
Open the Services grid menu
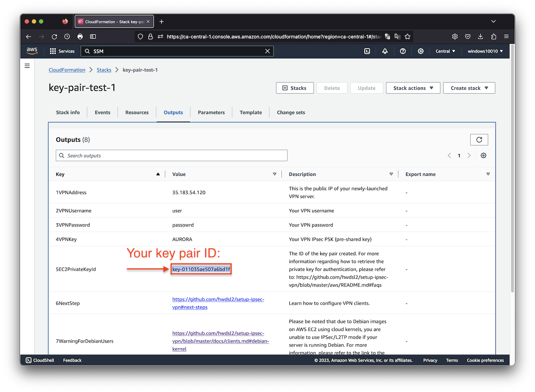pos(62,51)
